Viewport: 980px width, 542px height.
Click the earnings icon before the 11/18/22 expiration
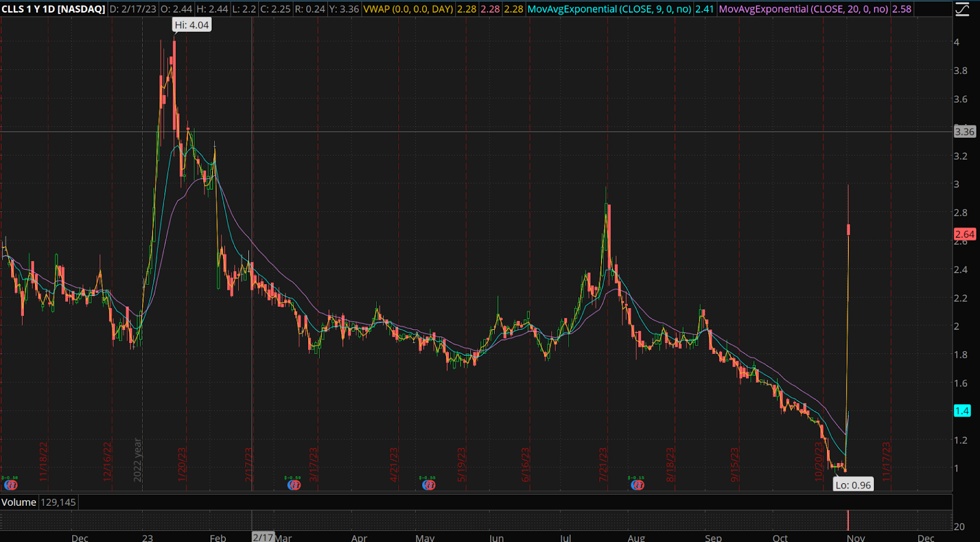(x=10, y=485)
